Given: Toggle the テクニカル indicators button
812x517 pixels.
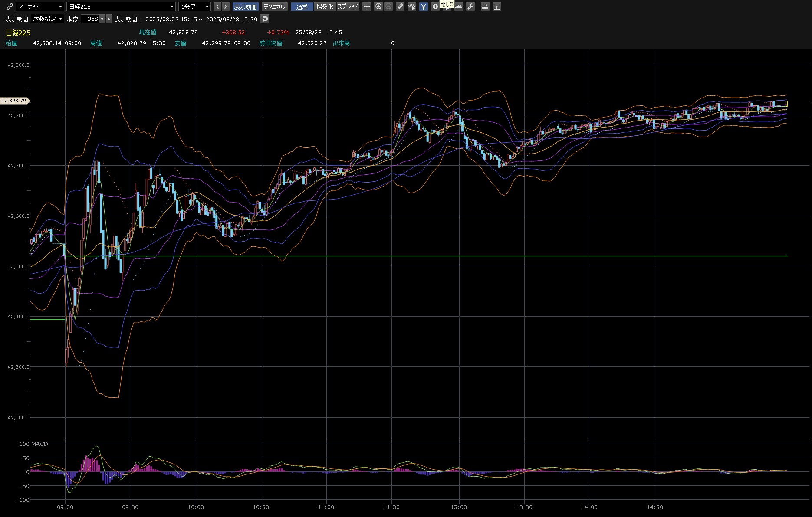Looking at the screenshot, I should coord(274,7).
